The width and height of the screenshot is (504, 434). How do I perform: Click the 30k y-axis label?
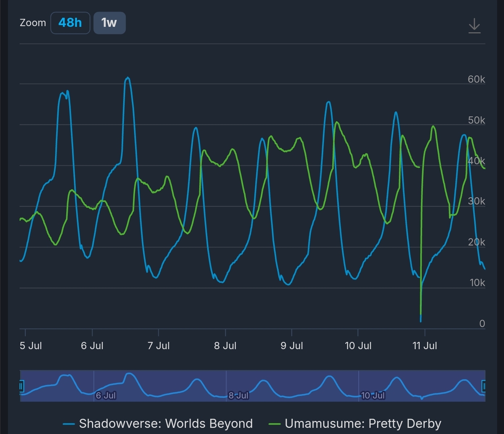[x=476, y=201]
